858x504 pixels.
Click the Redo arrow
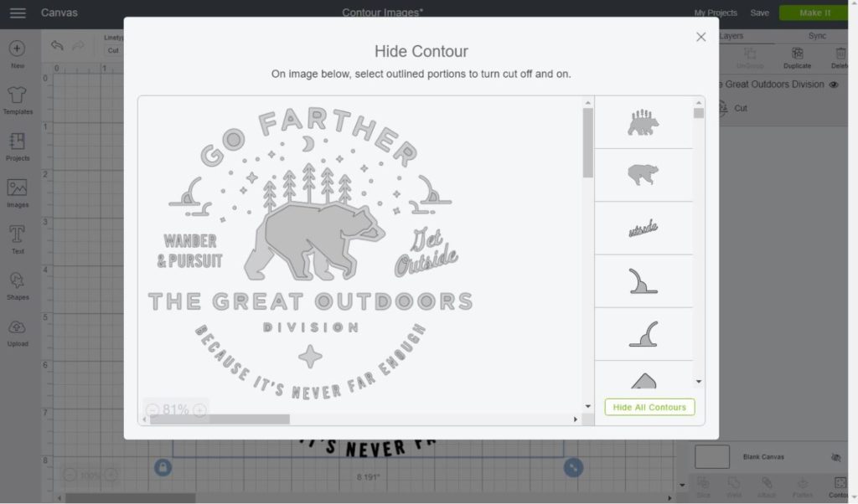click(x=78, y=45)
